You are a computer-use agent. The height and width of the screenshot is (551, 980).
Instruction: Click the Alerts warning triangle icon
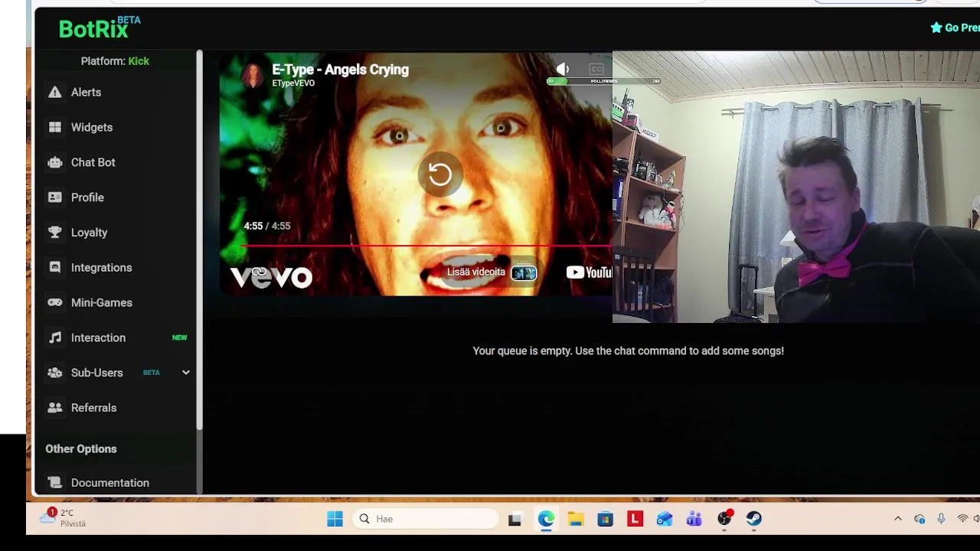pyautogui.click(x=55, y=92)
